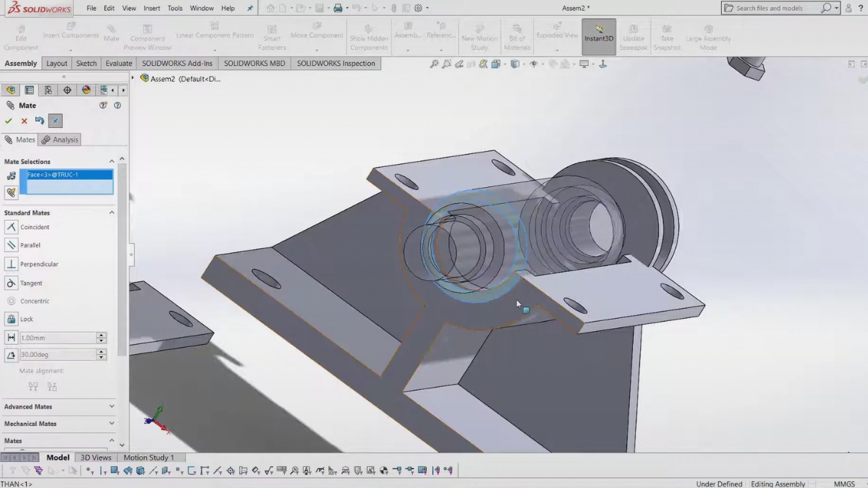Select the Parallel mate icon
The image size is (868, 488).
11,245
